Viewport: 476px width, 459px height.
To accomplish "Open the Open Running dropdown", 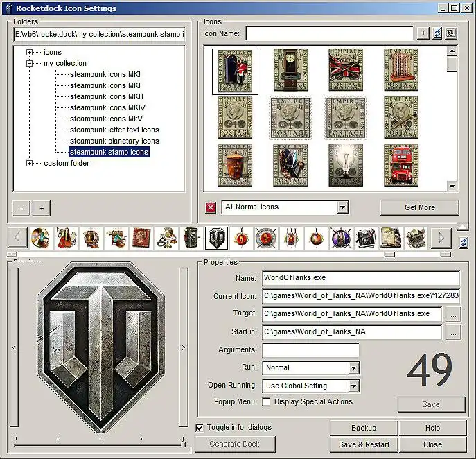I will point(353,386).
